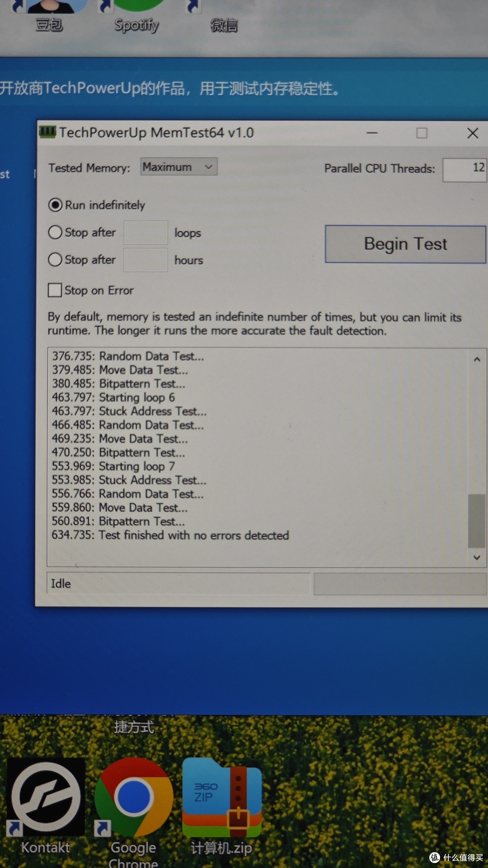Click the hours count input box
This screenshot has width=488, height=868.
click(x=145, y=260)
